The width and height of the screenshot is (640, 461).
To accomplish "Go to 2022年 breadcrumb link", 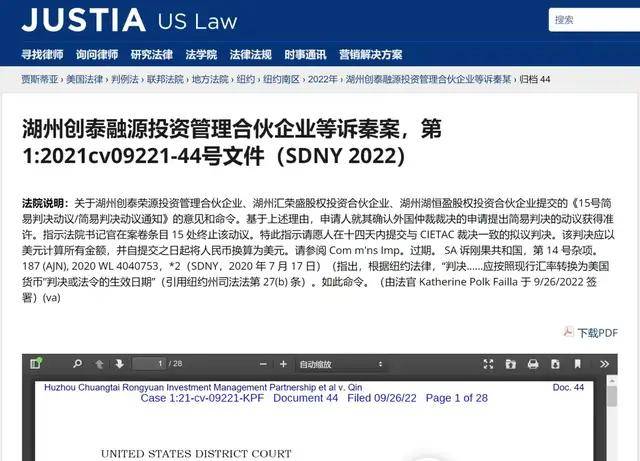I will click(323, 79).
